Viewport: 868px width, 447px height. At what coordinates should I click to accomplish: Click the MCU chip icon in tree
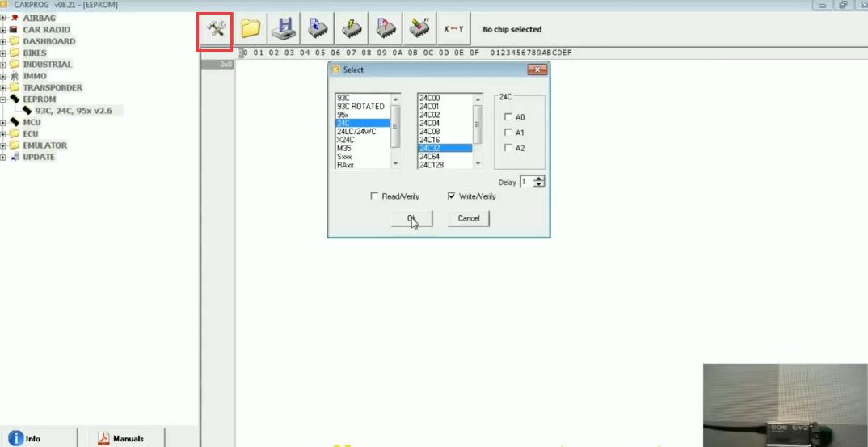[15, 122]
